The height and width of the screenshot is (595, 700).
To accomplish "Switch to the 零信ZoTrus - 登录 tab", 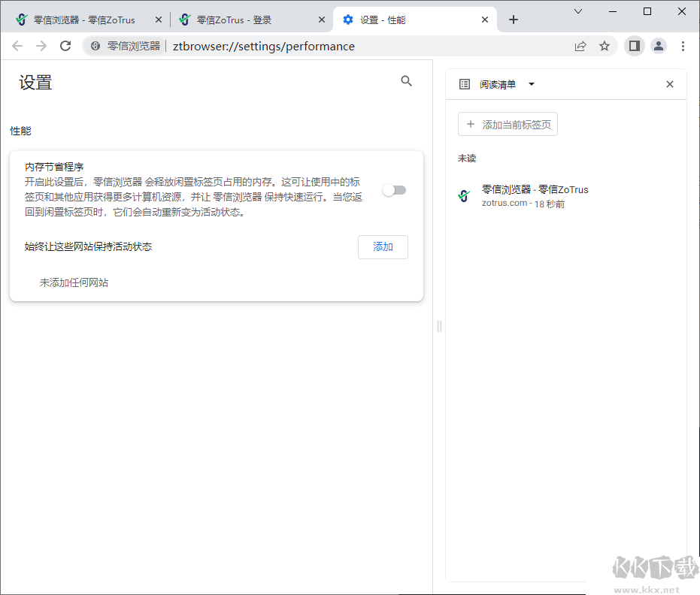I will click(x=248, y=20).
